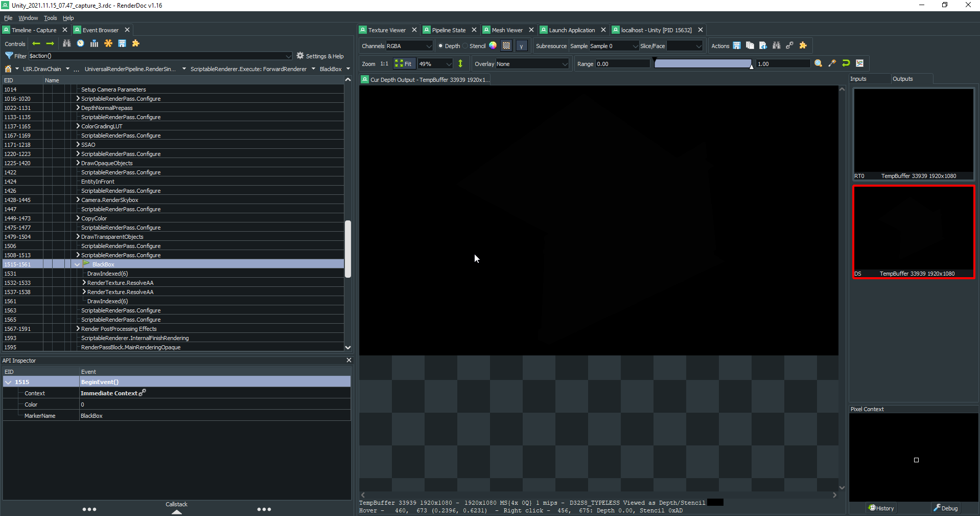This screenshot has height=516, width=980.
Task: Open the Sample 0 dropdown
Action: click(x=614, y=46)
